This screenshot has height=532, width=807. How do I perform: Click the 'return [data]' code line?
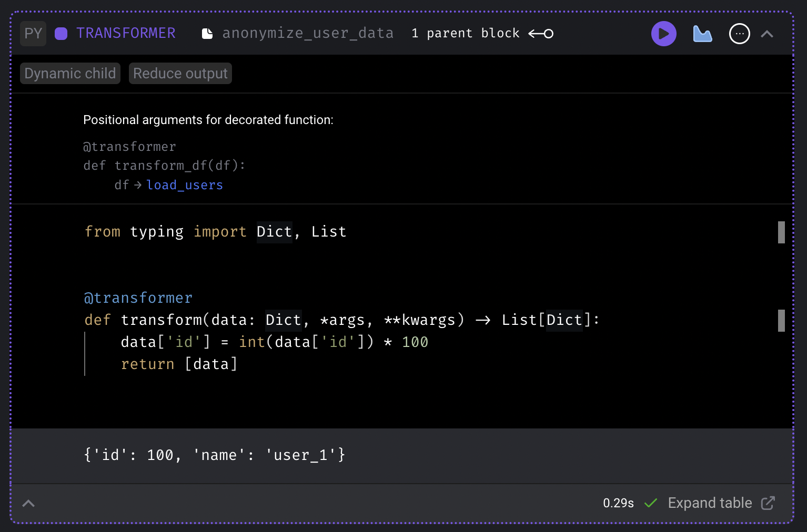[x=179, y=364]
